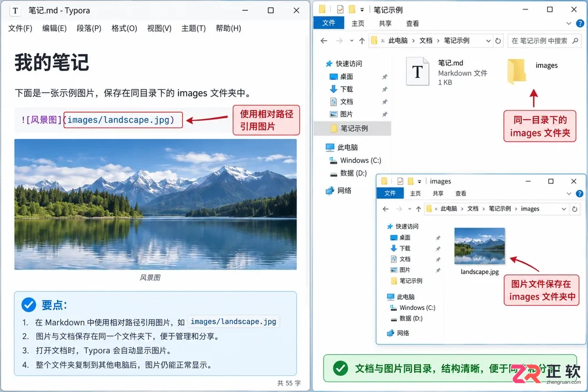Open 主页 tab in 笔记示例 Explorer window
This screenshot has width=588, height=392.
[x=358, y=23]
